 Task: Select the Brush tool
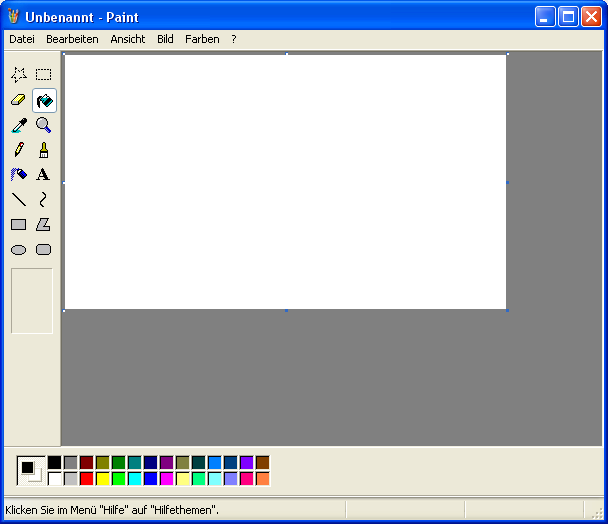pyautogui.click(x=43, y=150)
